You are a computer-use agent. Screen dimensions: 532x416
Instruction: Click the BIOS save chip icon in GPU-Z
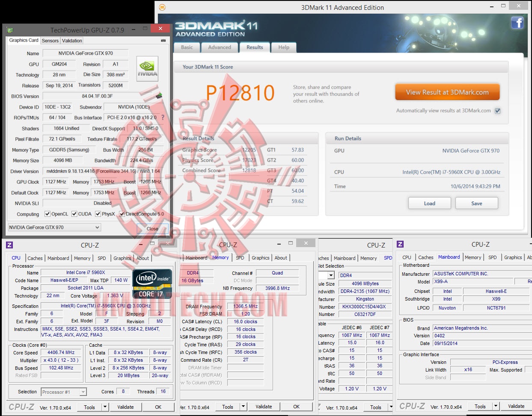[159, 96]
